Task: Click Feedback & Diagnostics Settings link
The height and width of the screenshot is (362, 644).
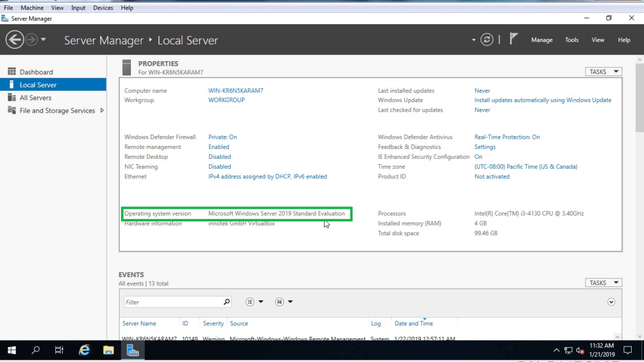Action: (x=485, y=147)
